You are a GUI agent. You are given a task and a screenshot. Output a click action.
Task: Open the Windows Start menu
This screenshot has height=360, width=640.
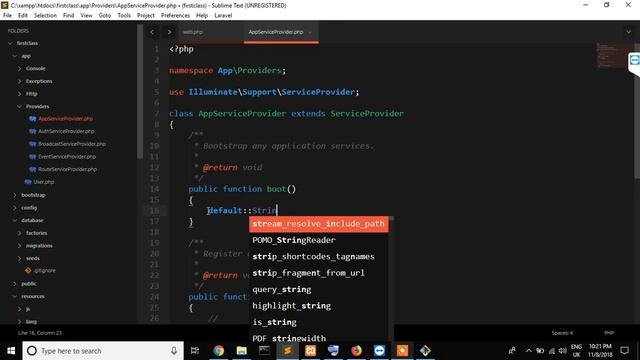coord(11,351)
